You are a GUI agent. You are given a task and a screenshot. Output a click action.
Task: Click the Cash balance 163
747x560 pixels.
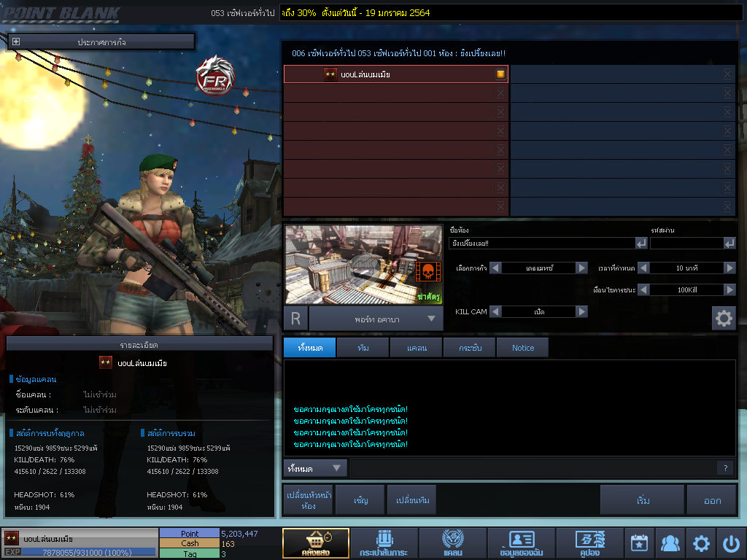pos(228,544)
